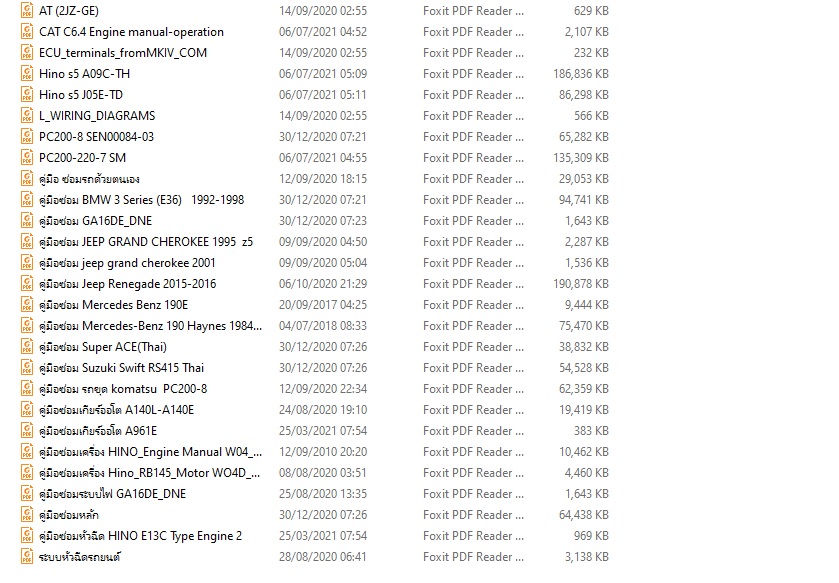Click the komatsu PC200-8 manual file name
The width and height of the screenshot is (839, 583).
click(123, 389)
